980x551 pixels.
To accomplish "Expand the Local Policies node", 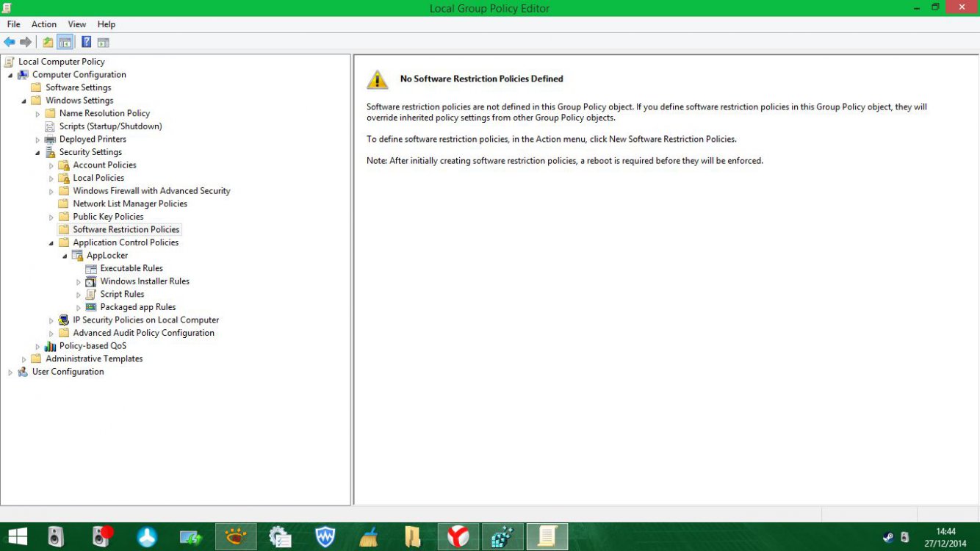I will click(x=51, y=179).
